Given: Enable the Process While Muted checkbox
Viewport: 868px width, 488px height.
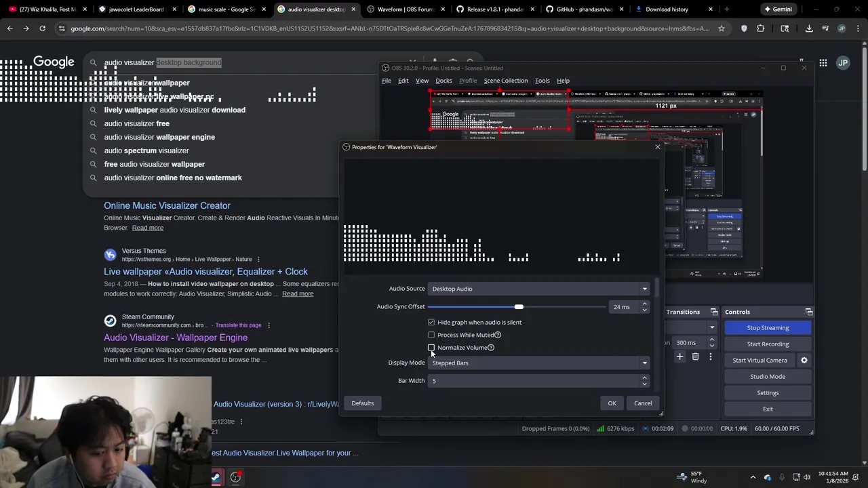Looking at the screenshot, I should (431, 335).
